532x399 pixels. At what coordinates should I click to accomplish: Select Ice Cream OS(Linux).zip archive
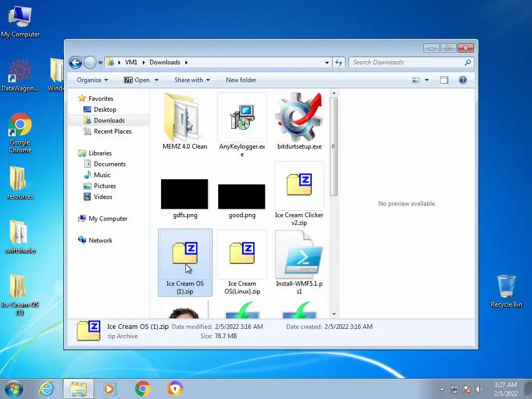pyautogui.click(x=242, y=262)
